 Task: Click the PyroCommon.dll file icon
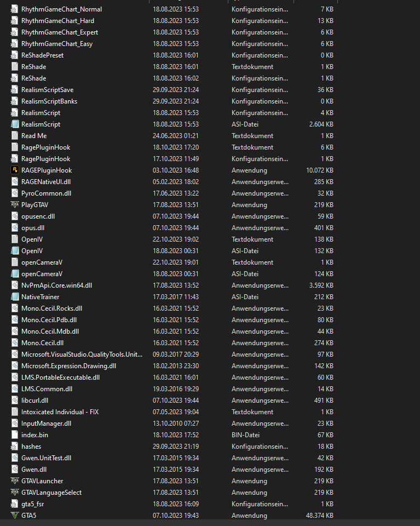click(14, 193)
